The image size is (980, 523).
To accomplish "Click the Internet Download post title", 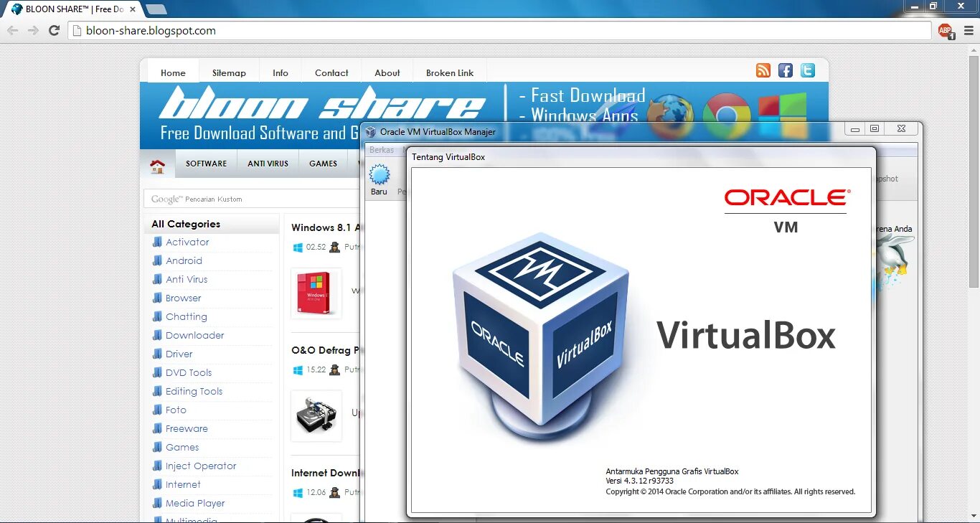I will point(326,473).
